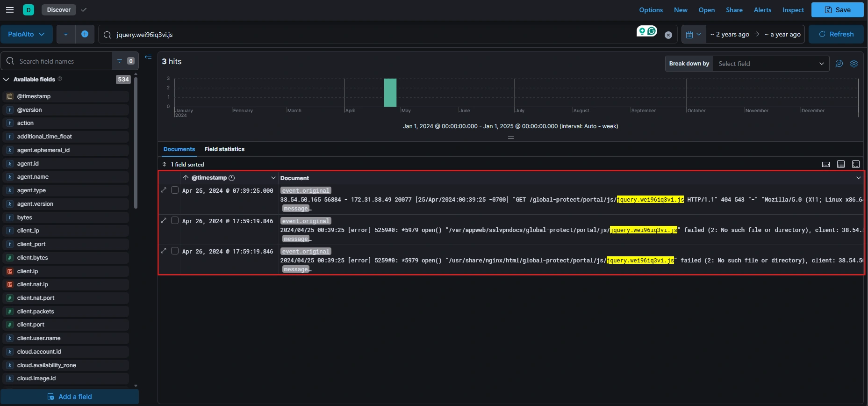
Task: Open the Alerts menu
Action: 762,10
